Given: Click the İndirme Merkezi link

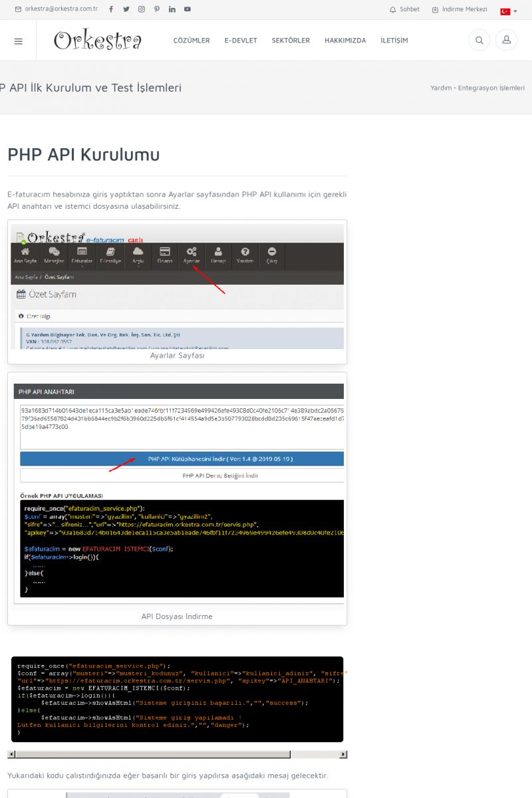Looking at the screenshot, I should (465, 9).
